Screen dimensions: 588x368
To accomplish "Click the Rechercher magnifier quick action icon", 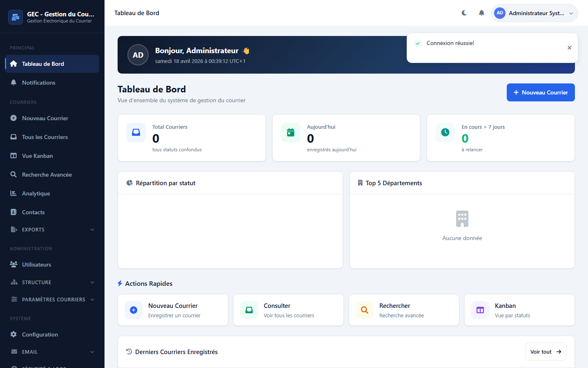I will [x=365, y=310].
